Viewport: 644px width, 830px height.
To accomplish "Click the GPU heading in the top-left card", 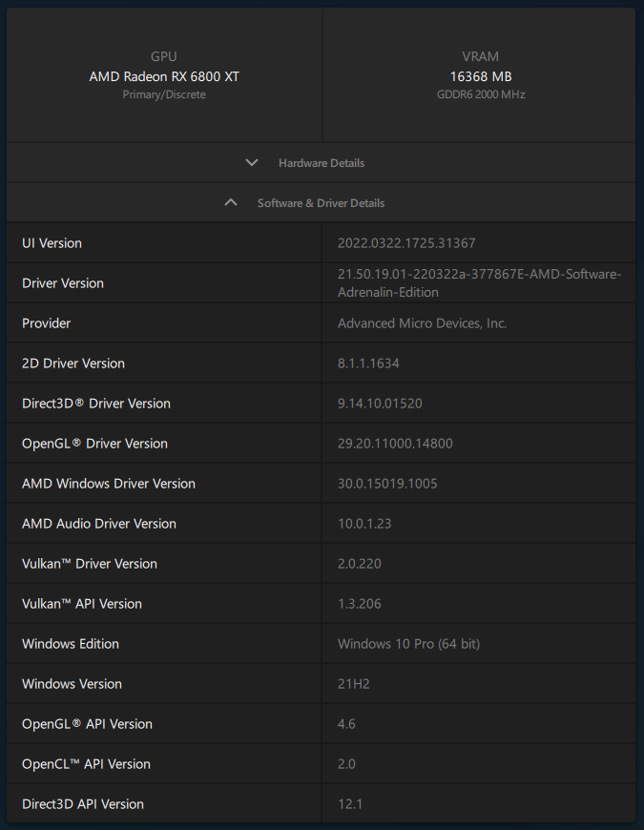I will tap(163, 56).
